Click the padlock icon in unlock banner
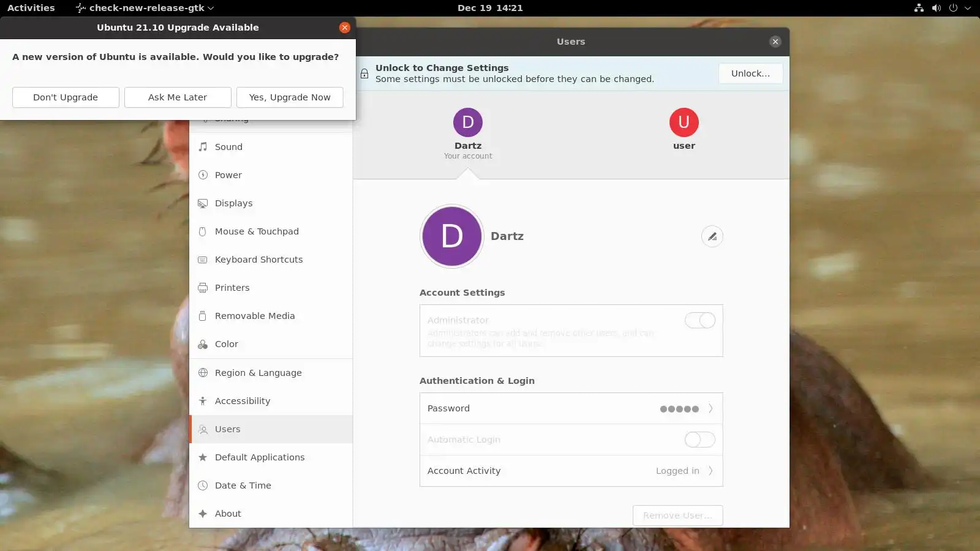Screen dimensions: 980x551 click(364, 73)
